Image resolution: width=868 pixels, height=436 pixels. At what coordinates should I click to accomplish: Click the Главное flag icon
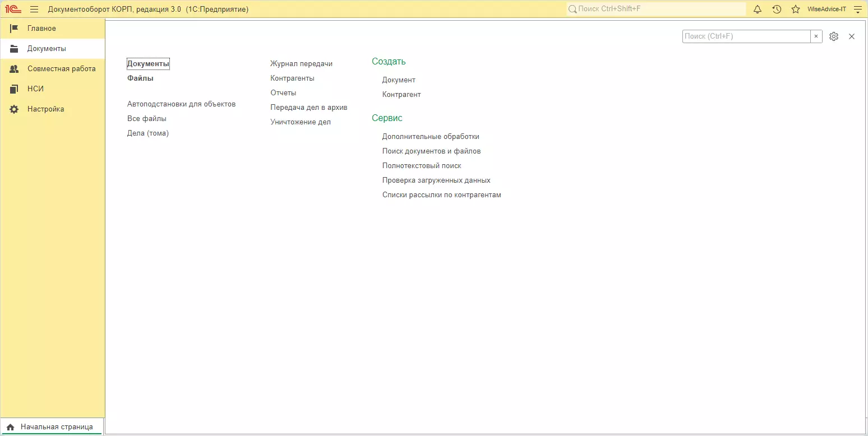tap(15, 29)
